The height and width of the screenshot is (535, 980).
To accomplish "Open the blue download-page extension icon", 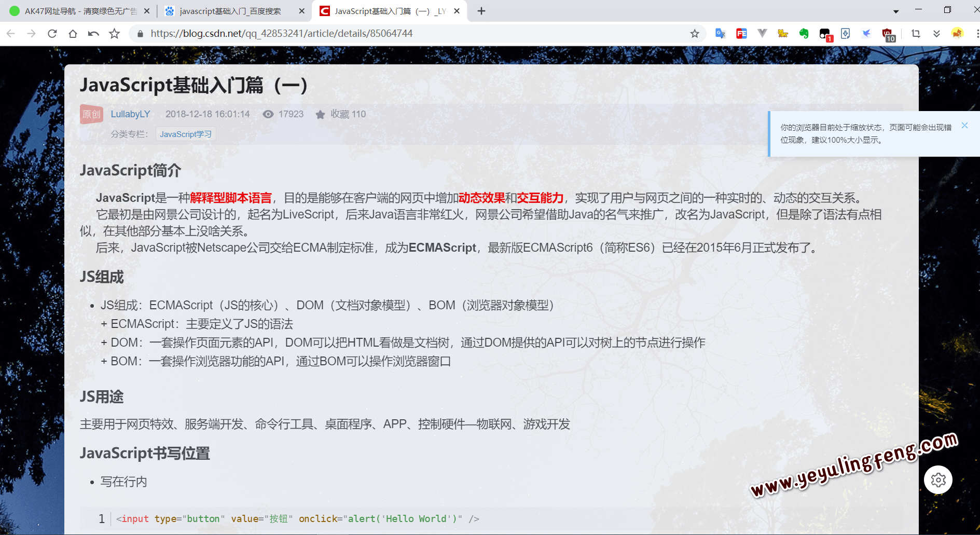I will click(845, 34).
